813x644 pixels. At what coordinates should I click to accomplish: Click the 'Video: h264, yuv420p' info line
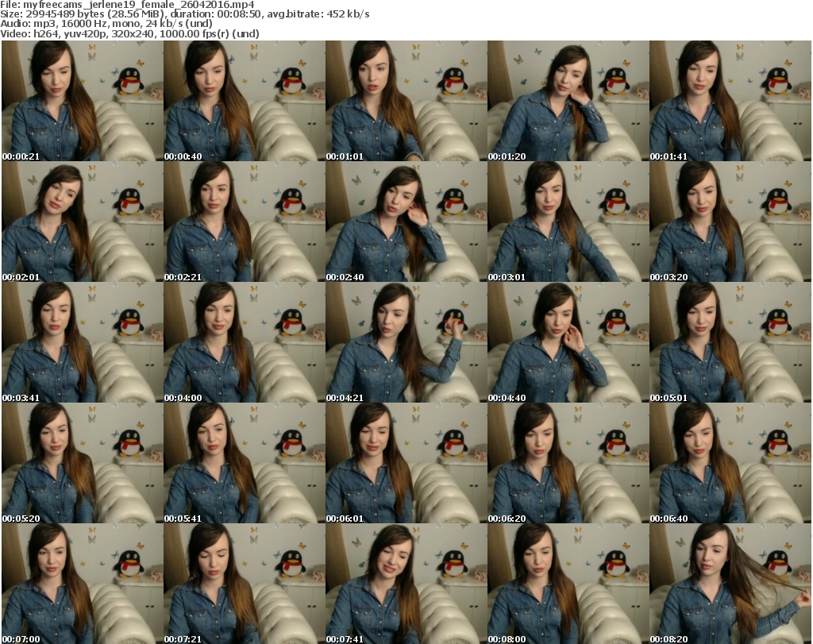(129, 33)
